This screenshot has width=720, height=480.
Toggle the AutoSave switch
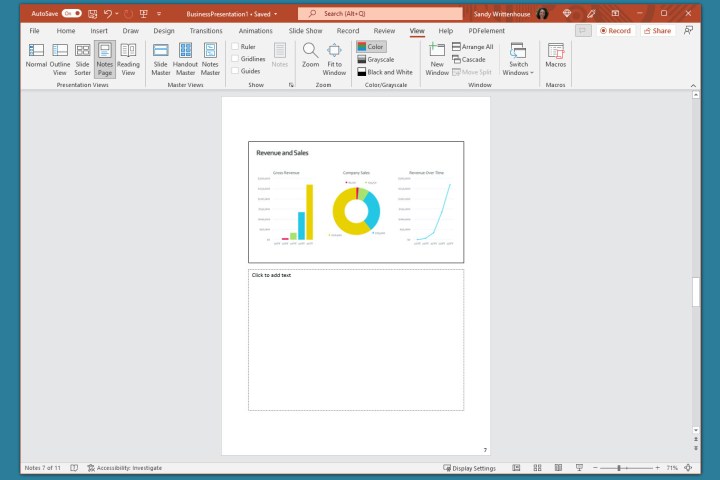coord(71,14)
